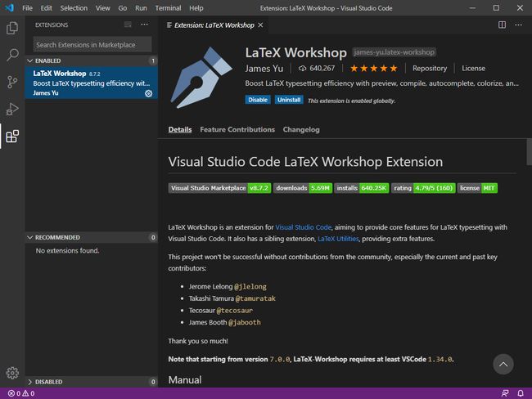Click the VS Code logo icon
This screenshot has width=532, height=399.
10,8
